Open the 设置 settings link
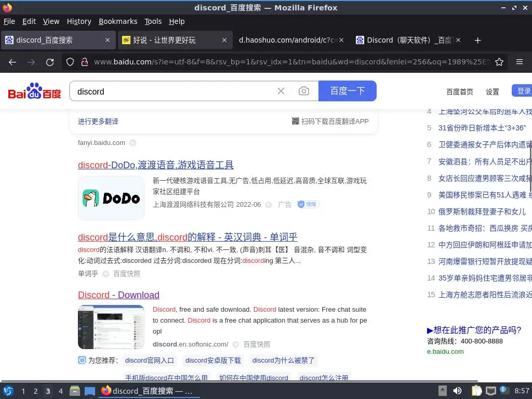Image resolution: width=532 pixels, height=399 pixels. [x=493, y=91]
